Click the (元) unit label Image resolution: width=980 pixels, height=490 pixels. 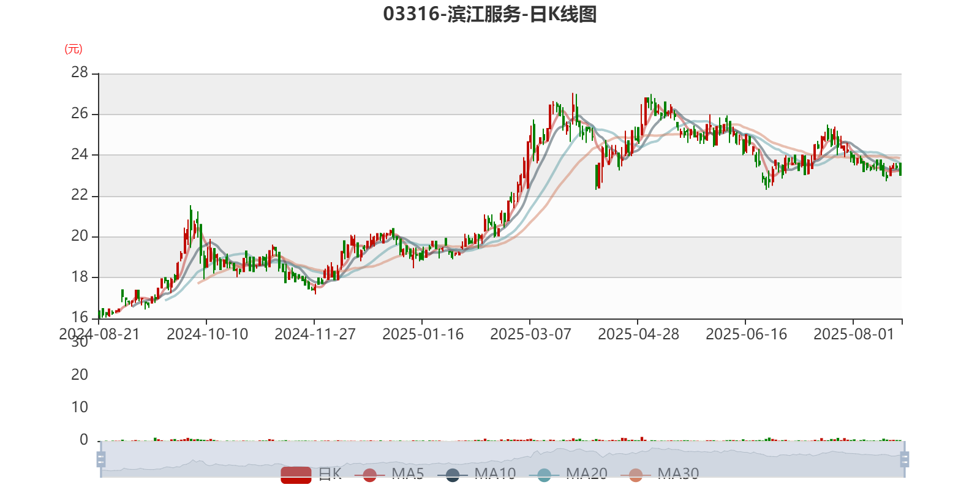73,49
